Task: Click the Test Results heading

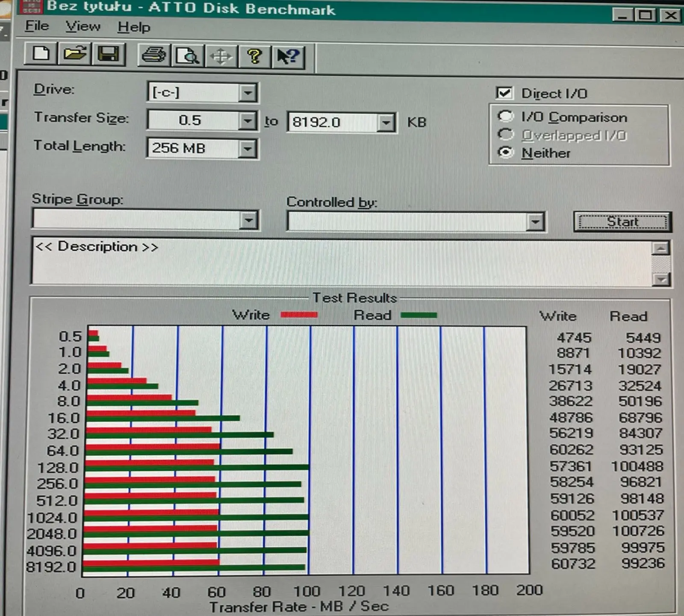Action: coord(354,297)
